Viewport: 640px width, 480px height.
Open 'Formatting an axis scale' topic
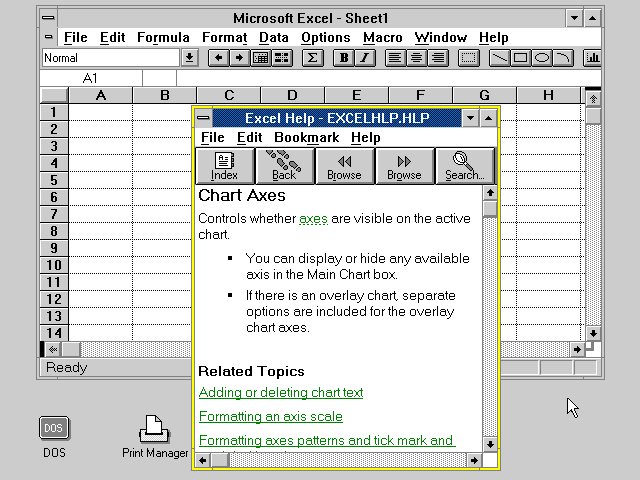(271, 417)
